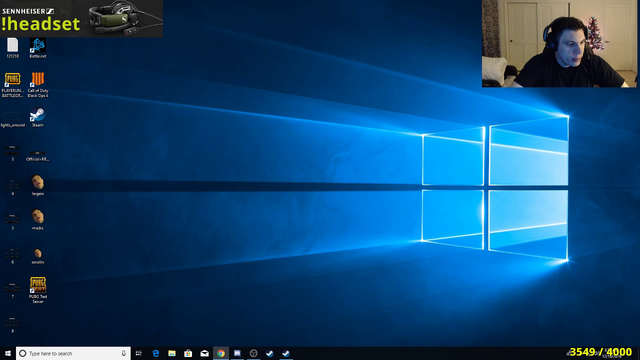The height and width of the screenshot is (360, 640).
Task: Select the desktop file named 6
Action: (x=12, y=256)
